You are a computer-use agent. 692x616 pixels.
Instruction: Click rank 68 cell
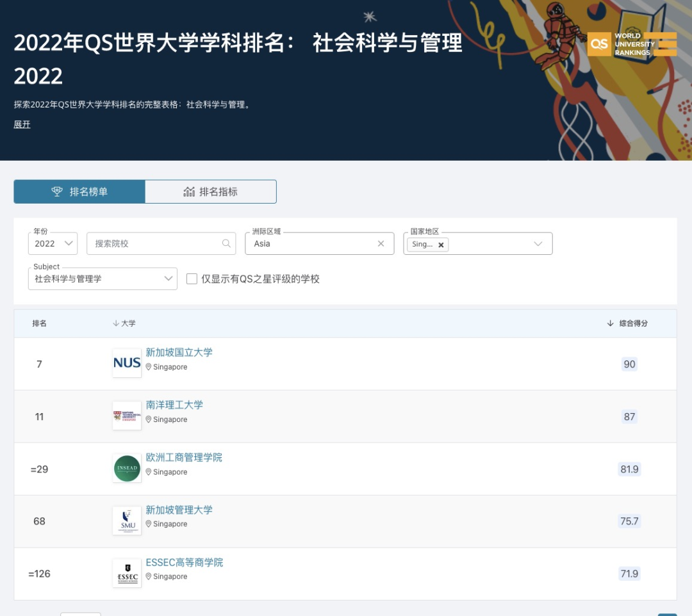(x=39, y=521)
